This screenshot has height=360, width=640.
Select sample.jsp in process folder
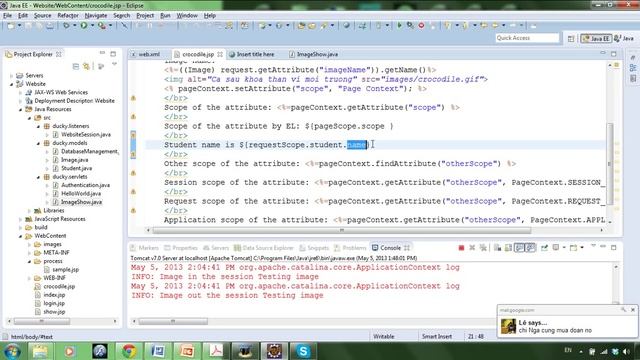65,270
